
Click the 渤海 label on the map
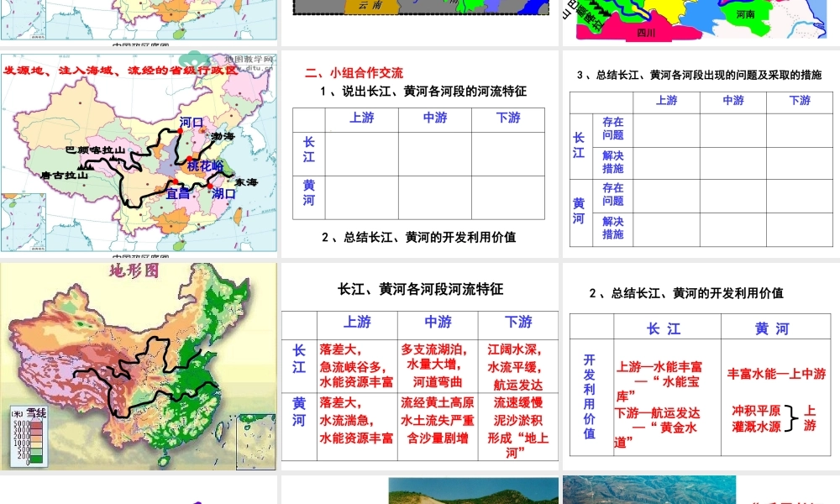(223, 136)
